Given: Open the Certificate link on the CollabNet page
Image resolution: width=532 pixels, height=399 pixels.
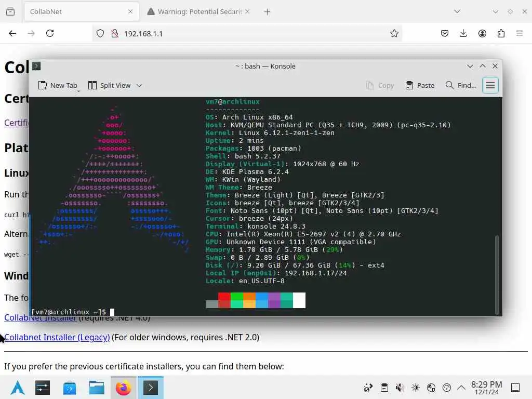Looking at the screenshot, I should coord(17,123).
